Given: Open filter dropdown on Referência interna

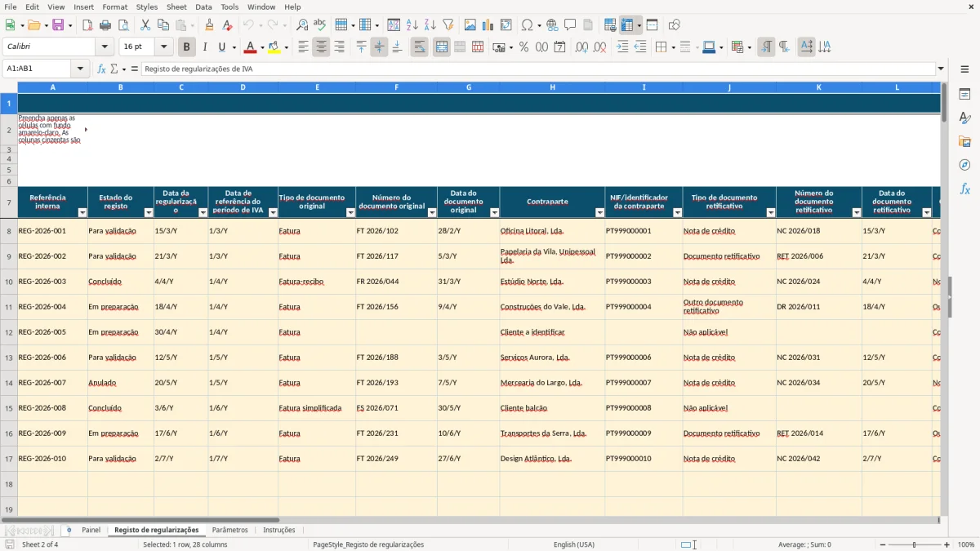Looking at the screenshot, I should [82, 212].
